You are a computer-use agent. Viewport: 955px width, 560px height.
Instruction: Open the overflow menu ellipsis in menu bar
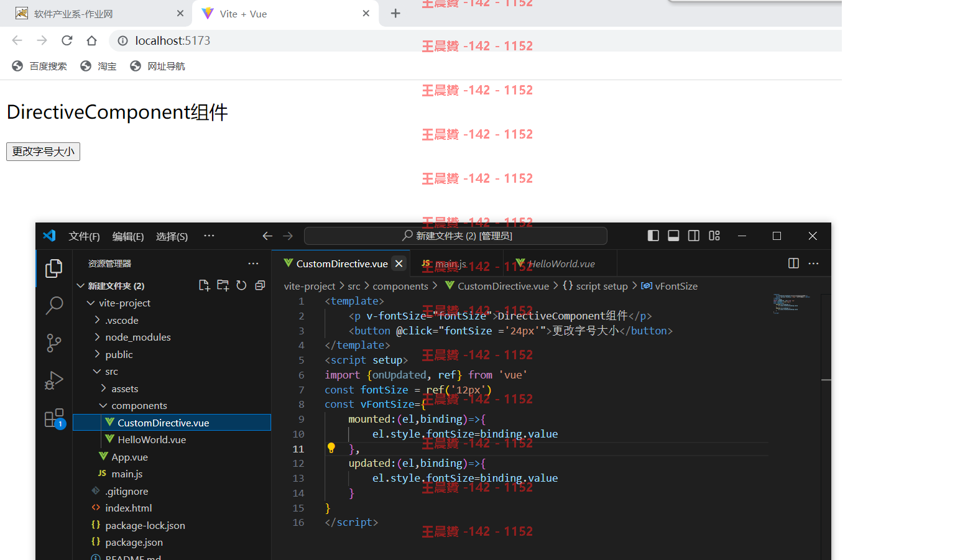click(x=209, y=236)
